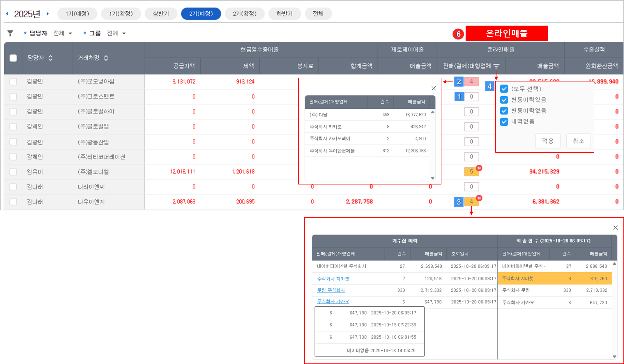Check row checkbox for (주)그로스멘트
The width and height of the screenshot is (624, 364).
13,96
